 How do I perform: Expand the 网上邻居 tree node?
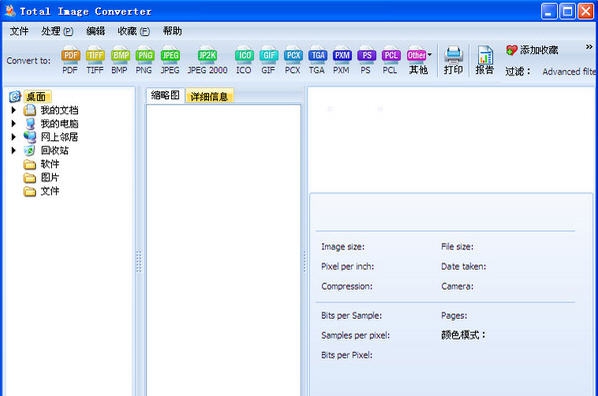pos(13,137)
